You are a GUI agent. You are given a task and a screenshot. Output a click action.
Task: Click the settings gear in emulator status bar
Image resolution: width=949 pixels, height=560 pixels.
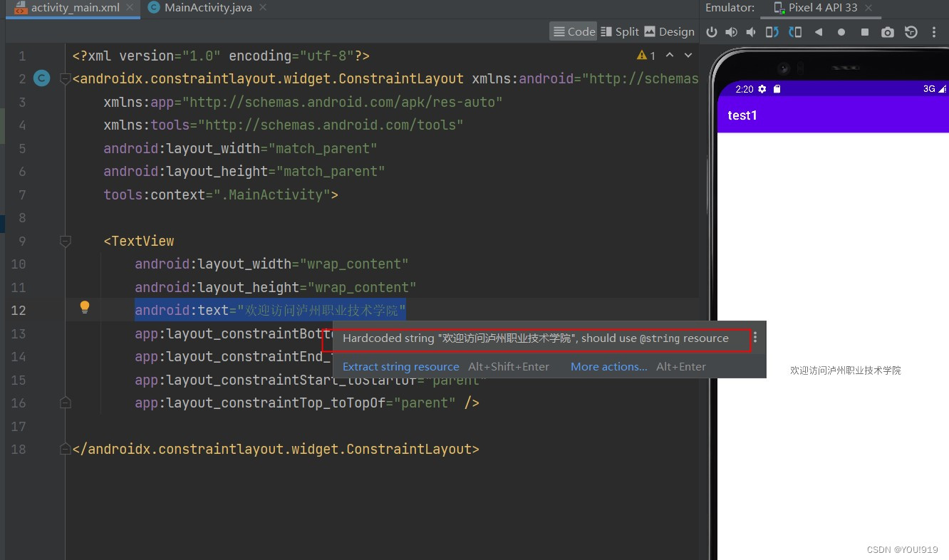tap(762, 89)
